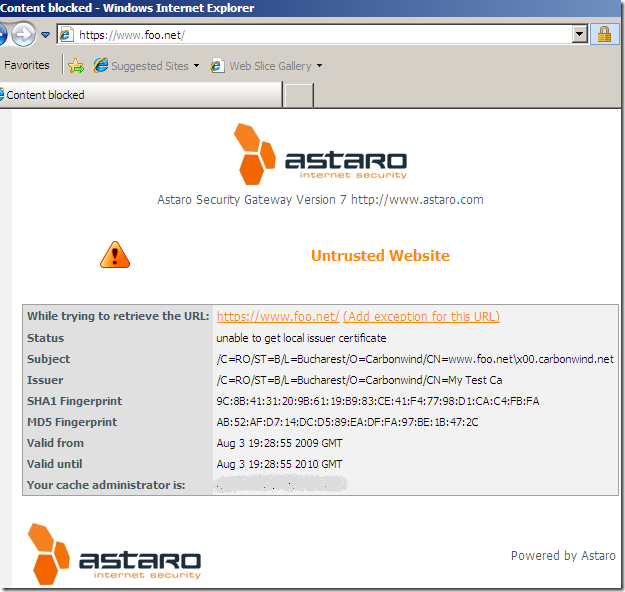The width and height of the screenshot is (625, 592).
Task: Click the 'SHA1 Fingerprint' row label
Action: 75,401
